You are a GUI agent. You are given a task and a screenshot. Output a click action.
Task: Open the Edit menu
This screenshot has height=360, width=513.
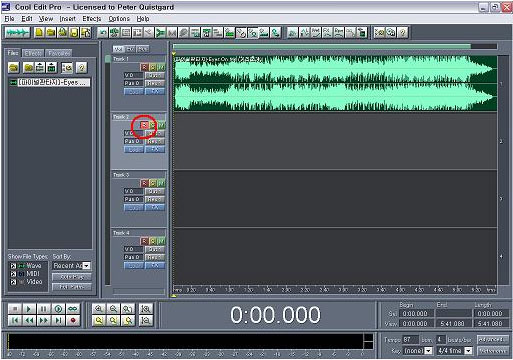(x=27, y=19)
